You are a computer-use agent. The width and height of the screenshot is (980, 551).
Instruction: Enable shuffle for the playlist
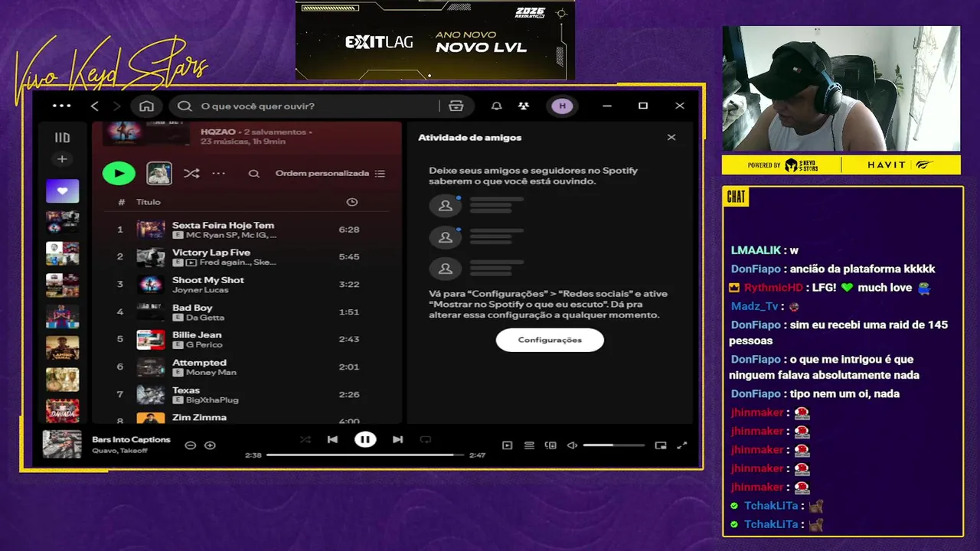coord(191,174)
